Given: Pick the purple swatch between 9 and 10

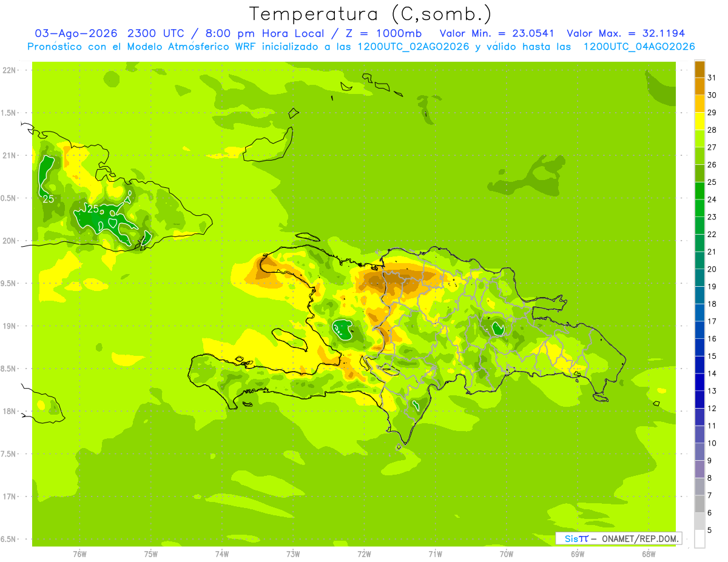Looking at the screenshot, I should pos(699,452).
